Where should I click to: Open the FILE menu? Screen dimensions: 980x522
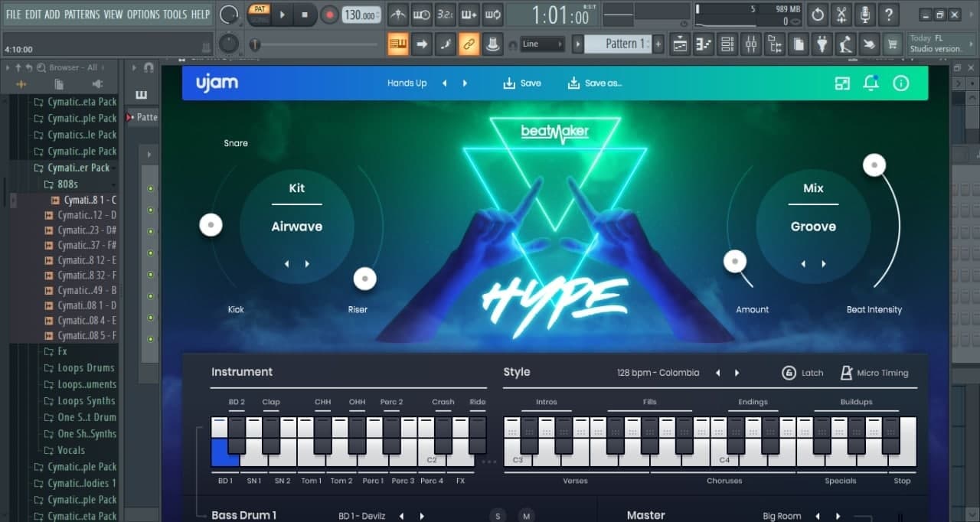(x=13, y=14)
